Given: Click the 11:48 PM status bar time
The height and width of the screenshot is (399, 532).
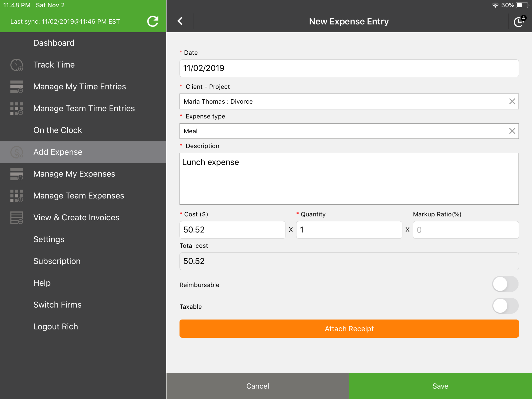Looking at the screenshot, I should [x=17, y=5].
